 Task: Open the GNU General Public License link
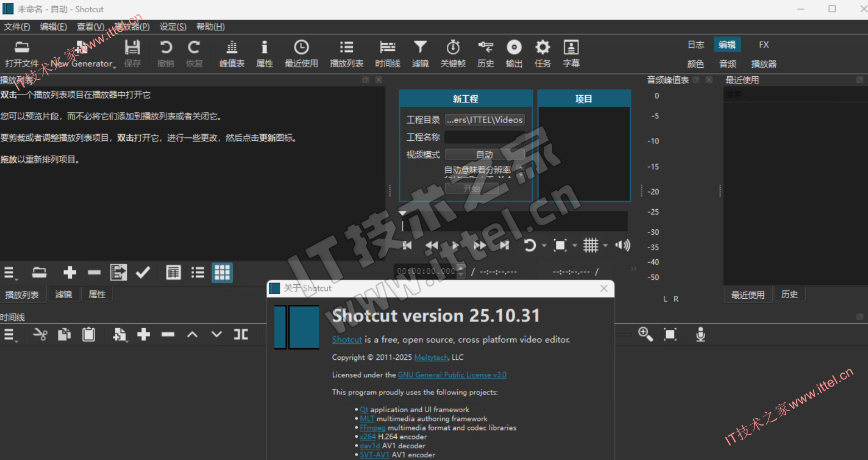point(452,375)
